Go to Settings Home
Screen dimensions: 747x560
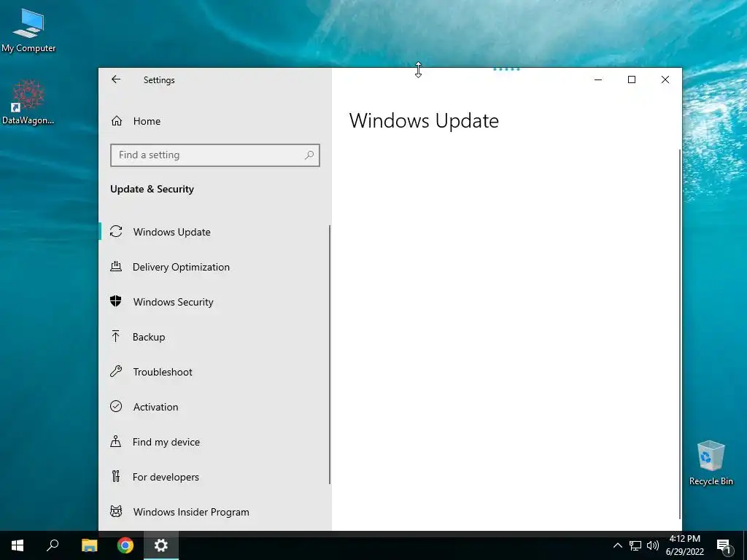(x=215, y=121)
